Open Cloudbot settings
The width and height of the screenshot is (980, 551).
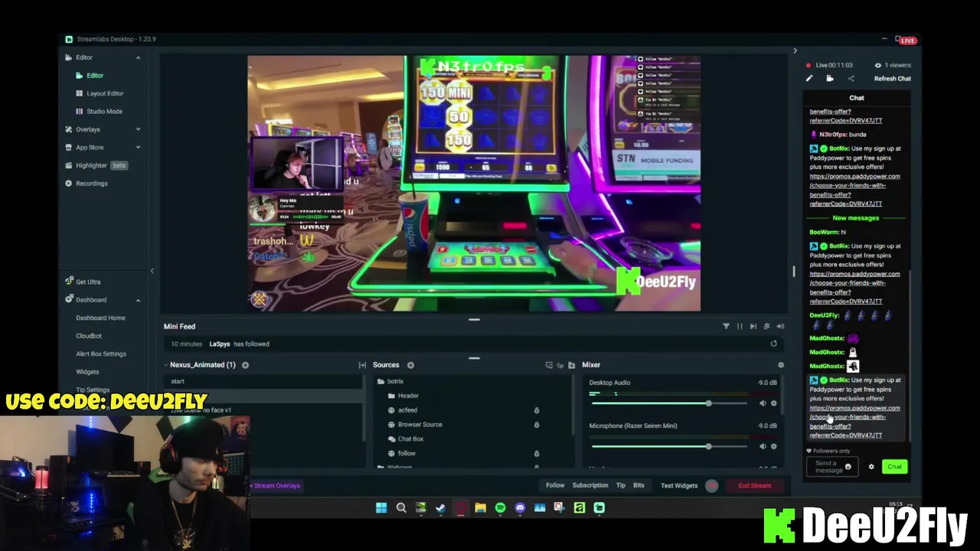coord(89,336)
